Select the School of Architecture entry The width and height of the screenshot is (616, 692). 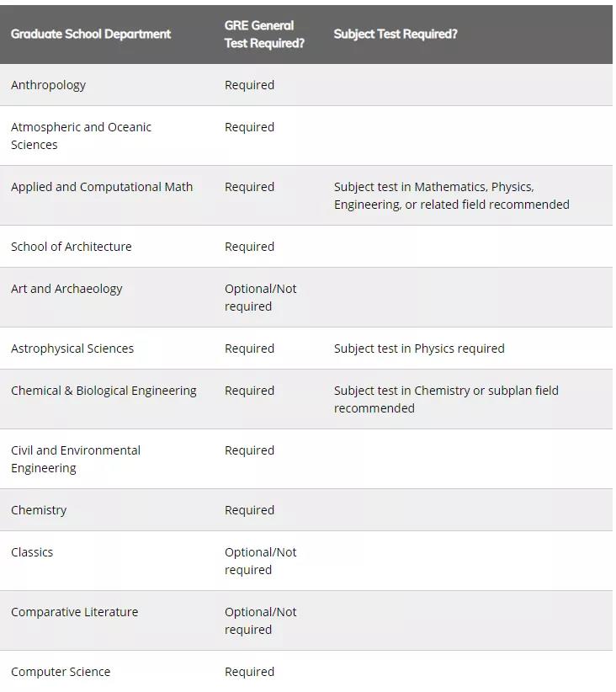point(72,247)
